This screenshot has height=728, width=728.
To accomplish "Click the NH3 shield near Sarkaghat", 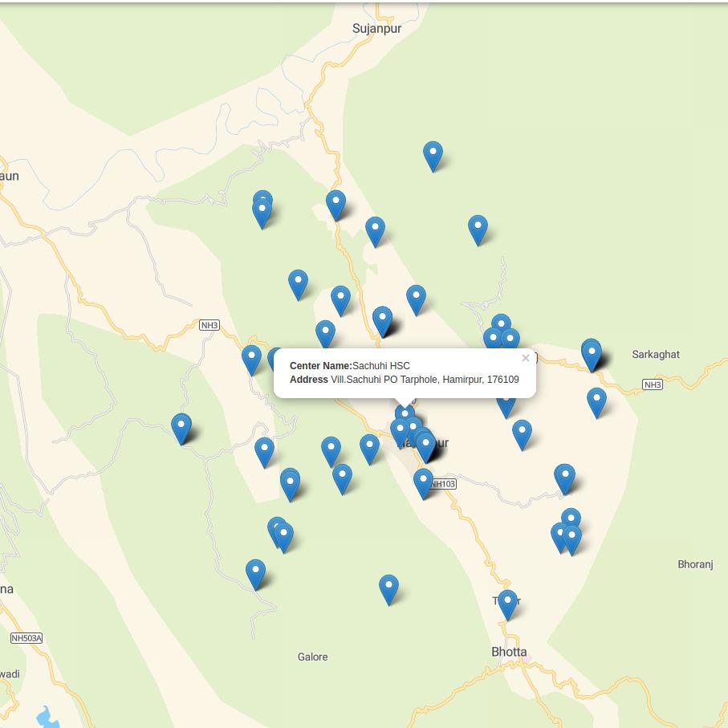I will pyautogui.click(x=653, y=385).
